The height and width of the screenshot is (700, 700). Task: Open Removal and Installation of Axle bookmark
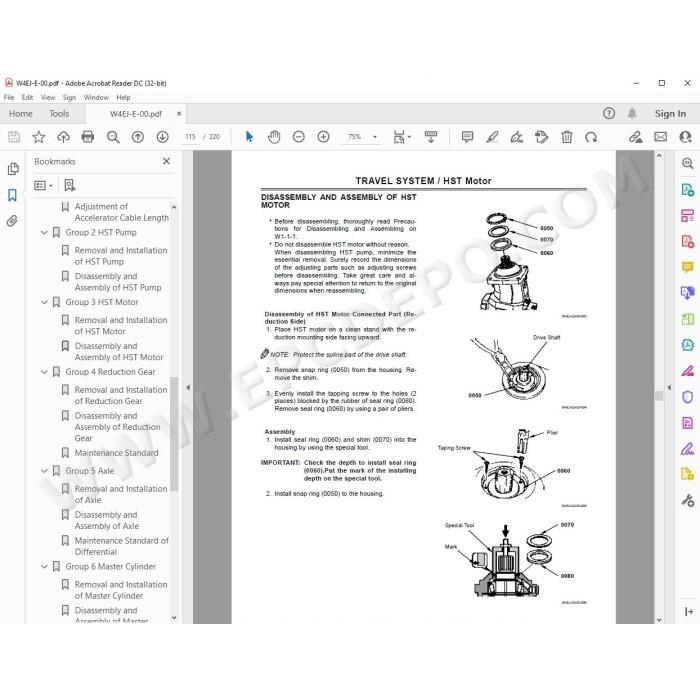pos(121,495)
